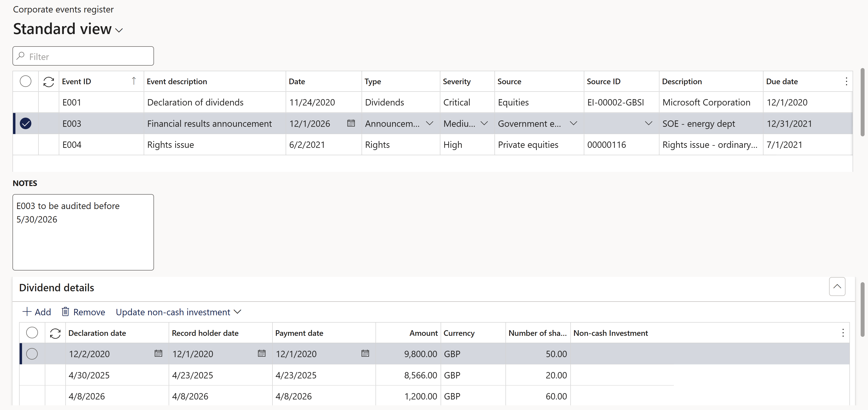Click Event ID sort arrow
This screenshot has width=868, height=410.
[x=134, y=81]
